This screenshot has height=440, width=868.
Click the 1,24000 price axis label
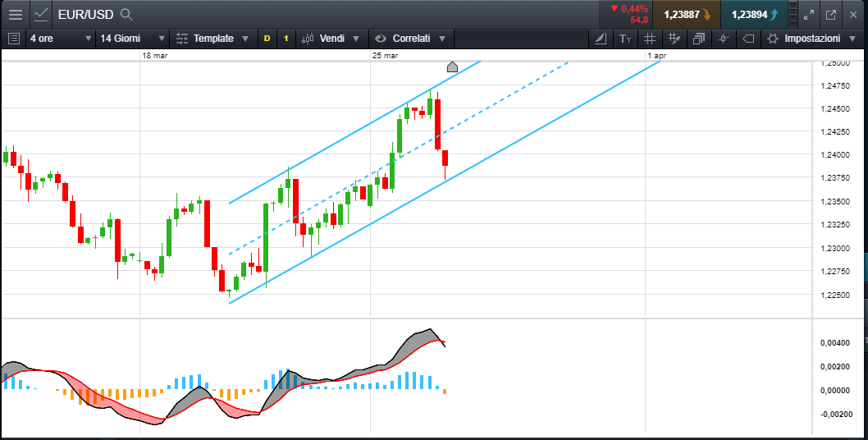coord(837,155)
